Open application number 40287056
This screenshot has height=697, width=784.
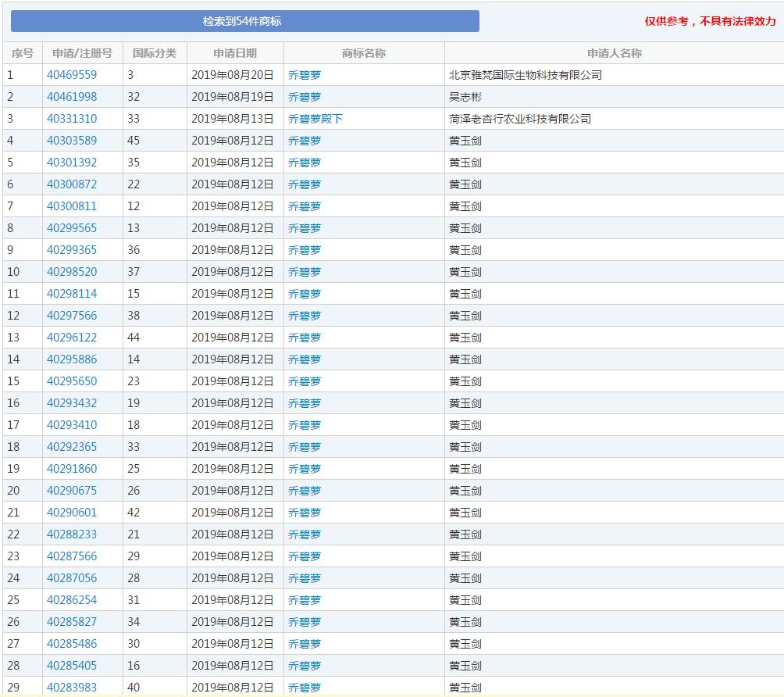pyautogui.click(x=72, y=578)
